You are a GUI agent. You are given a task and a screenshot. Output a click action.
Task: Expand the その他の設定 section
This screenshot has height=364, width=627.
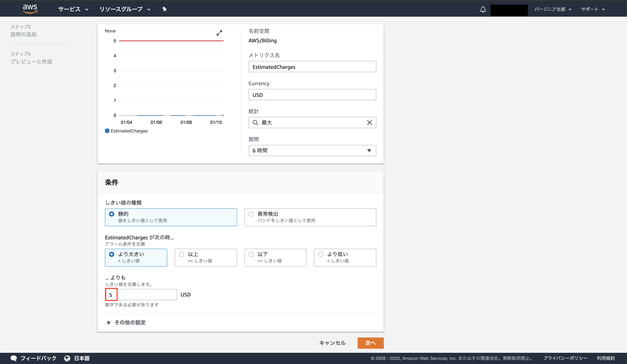[x=126, y=322]
